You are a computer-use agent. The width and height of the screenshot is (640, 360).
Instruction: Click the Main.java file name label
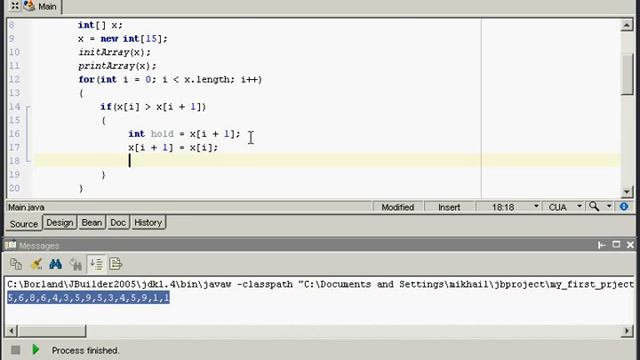pyautogui.click(x=26, y=207)
